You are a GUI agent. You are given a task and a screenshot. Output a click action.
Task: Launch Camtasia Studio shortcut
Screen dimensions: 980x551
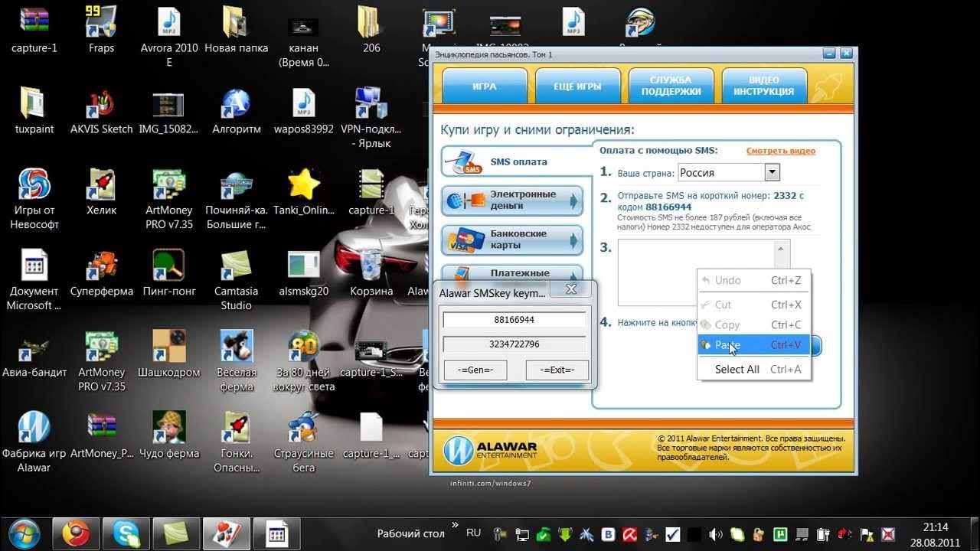pyautogui.click(x=237, y=280)
